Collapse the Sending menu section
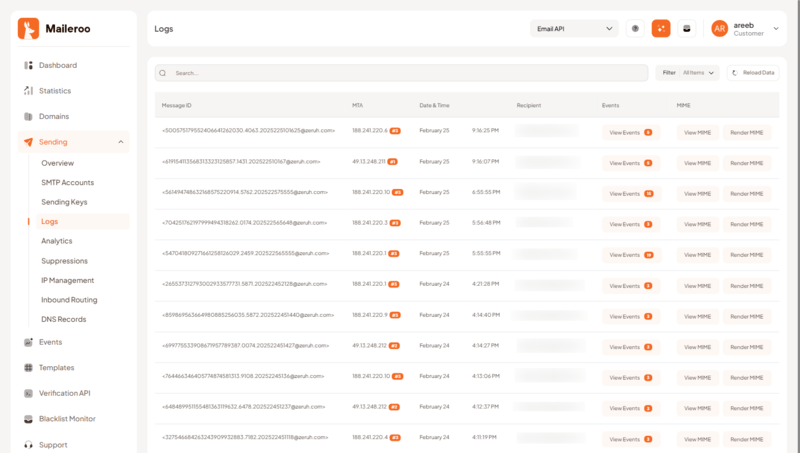Screen dimensions: 800x453 click(x=122, y=142)
